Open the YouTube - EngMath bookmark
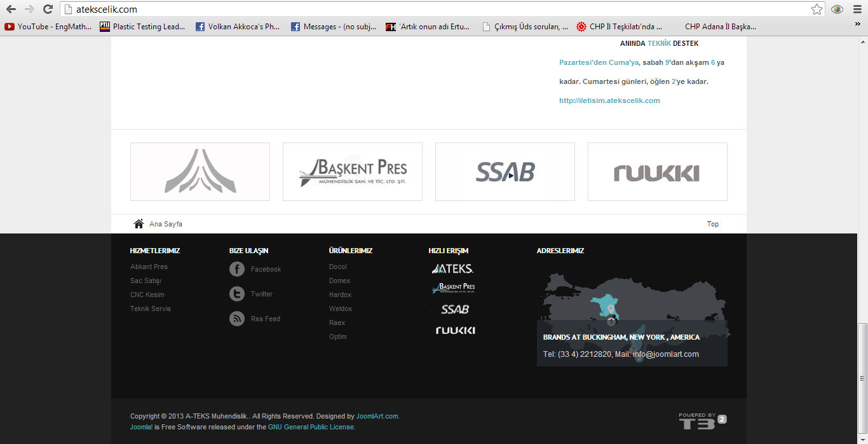Screen dimensions: 868x444 [x=48, y=27]
